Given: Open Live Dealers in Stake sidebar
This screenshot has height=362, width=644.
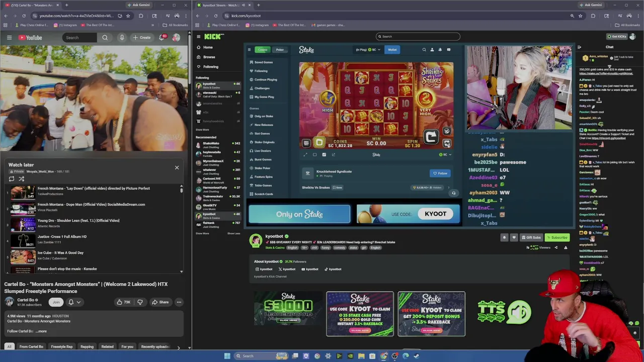Looking at the screenshot, I should pyautogui.click(x=263, y=151).
